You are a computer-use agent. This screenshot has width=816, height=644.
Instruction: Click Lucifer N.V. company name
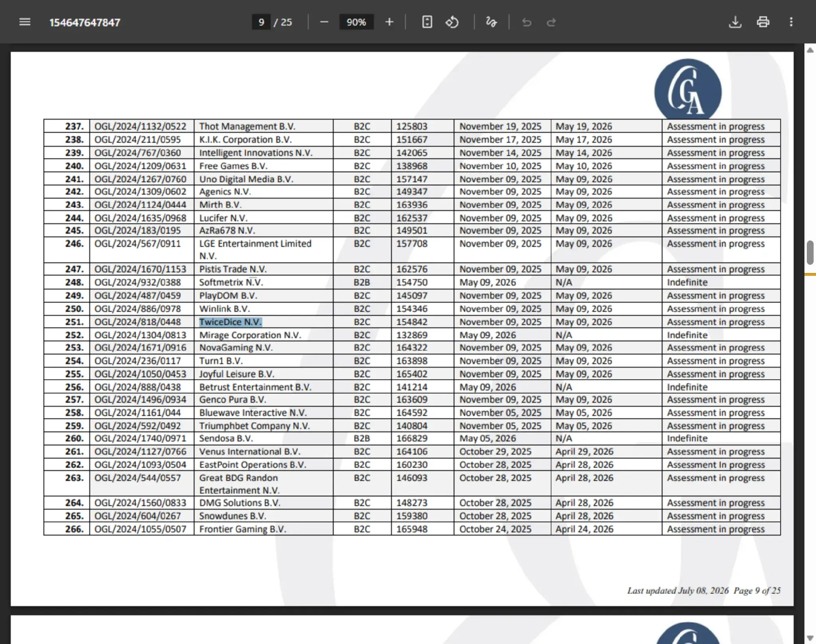point(223,218)
